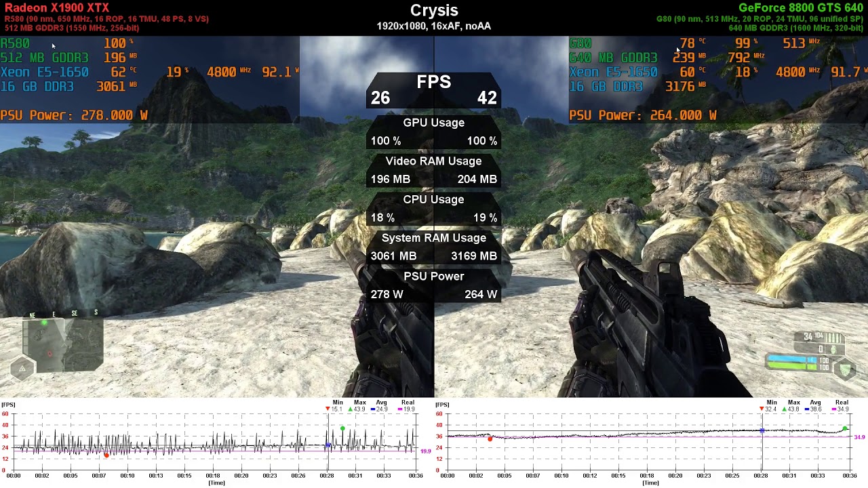
Task: Click the "18 %" CPU usage value in center panel
Action: pyautogui.click(x=383, y=218)
